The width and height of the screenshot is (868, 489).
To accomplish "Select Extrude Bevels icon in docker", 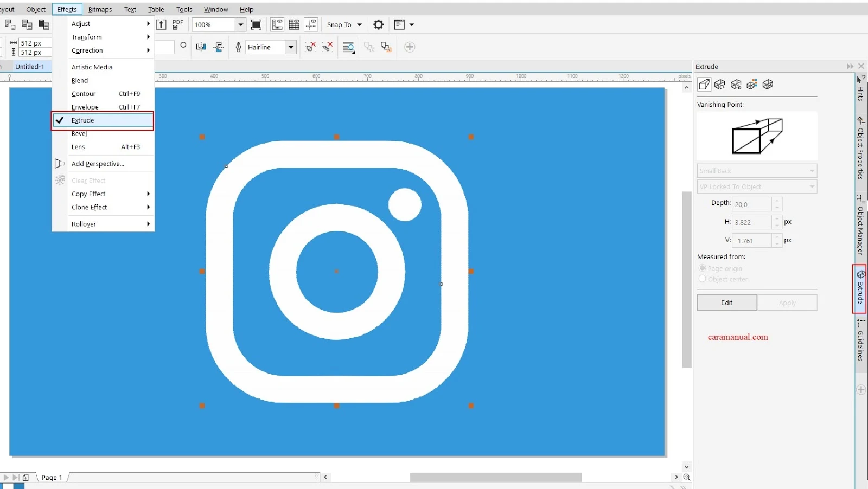I will click(768, 84).
